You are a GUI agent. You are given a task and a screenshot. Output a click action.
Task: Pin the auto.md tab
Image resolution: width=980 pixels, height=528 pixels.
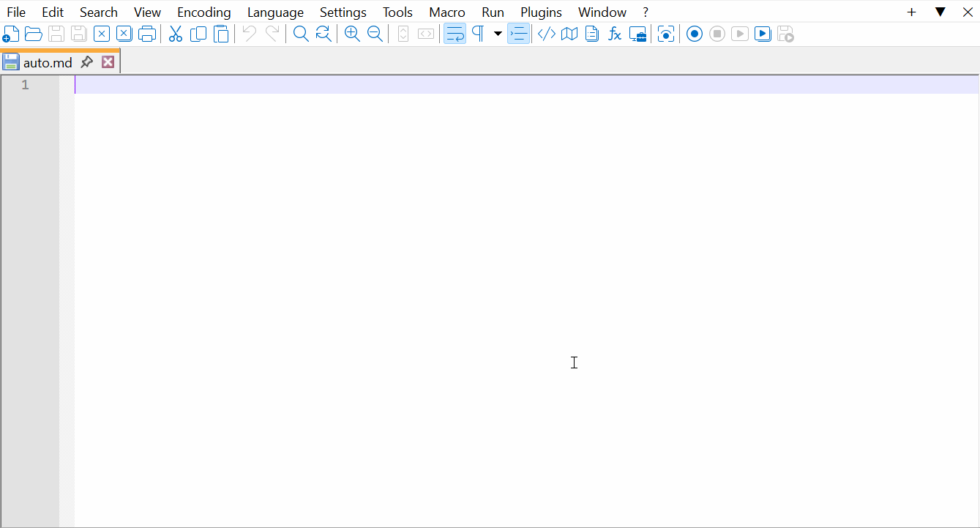pyautogui.click(x=86, y=62)
